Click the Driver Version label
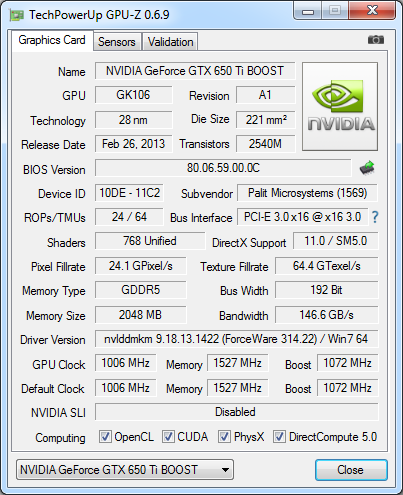The image size is (403, 495). tap(53, 340)
